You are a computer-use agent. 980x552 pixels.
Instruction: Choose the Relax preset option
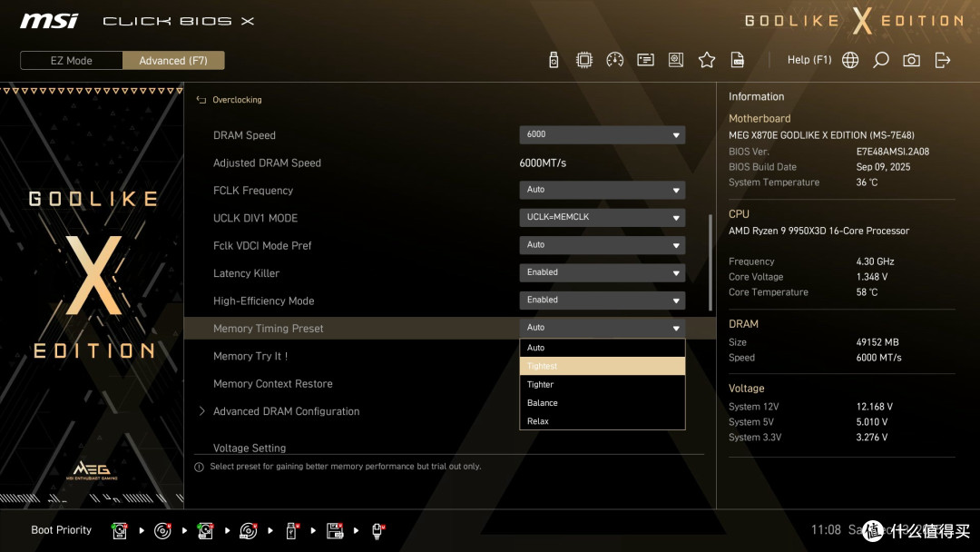click(602, 420)
